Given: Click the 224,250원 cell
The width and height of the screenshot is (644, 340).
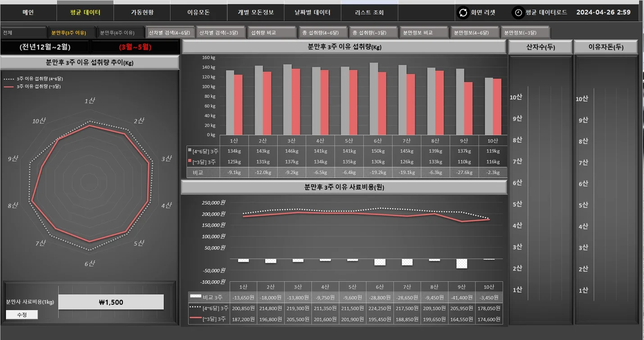Looking at the screenshot, I should click(x=380, y=309).
